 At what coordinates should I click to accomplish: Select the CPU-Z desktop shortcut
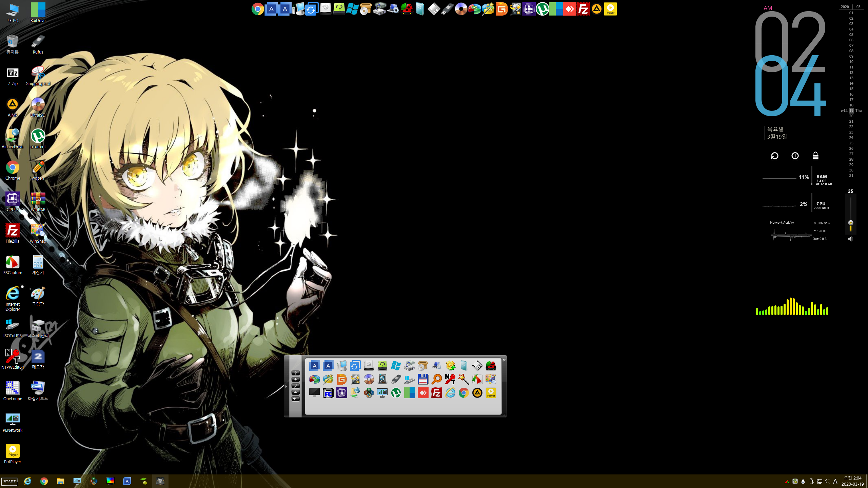click(13, 202)
